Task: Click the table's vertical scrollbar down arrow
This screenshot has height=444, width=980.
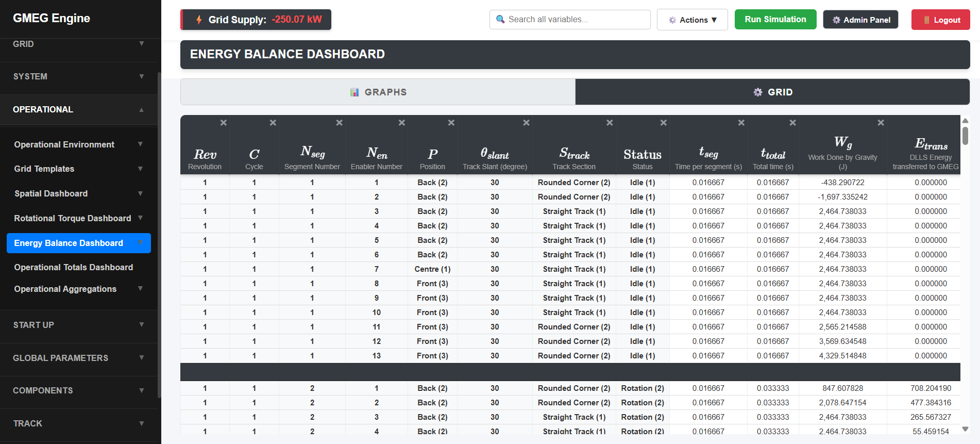Action: pyautogui.click(x=966, y=429)
